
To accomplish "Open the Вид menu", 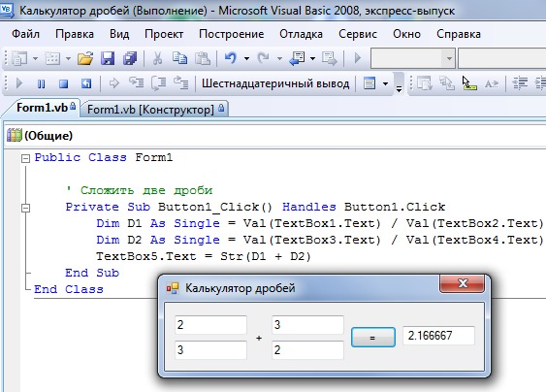I will (119, 34).
